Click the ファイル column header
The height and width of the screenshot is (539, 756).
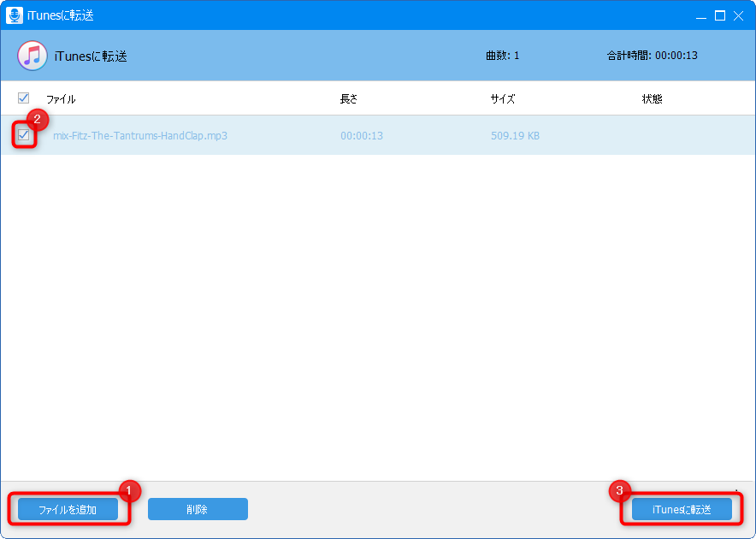61,99
